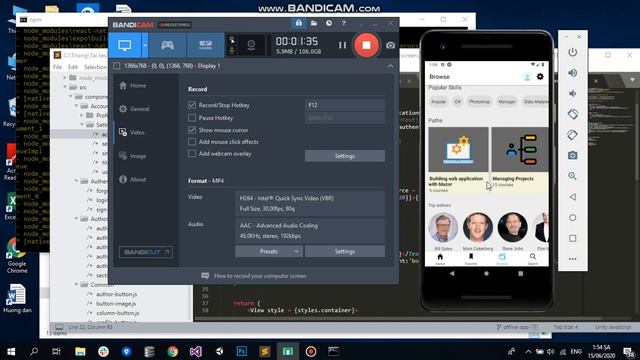The height and width of the screenshot is (360, 640).
Task: Open About section in Bandicam sidebar
Action: pyautogui.click(x=132, y=180)
